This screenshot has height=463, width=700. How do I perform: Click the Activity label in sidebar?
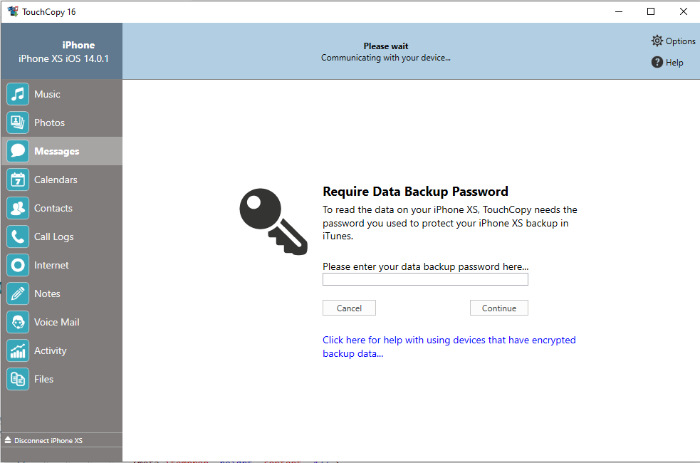point(50,350)
